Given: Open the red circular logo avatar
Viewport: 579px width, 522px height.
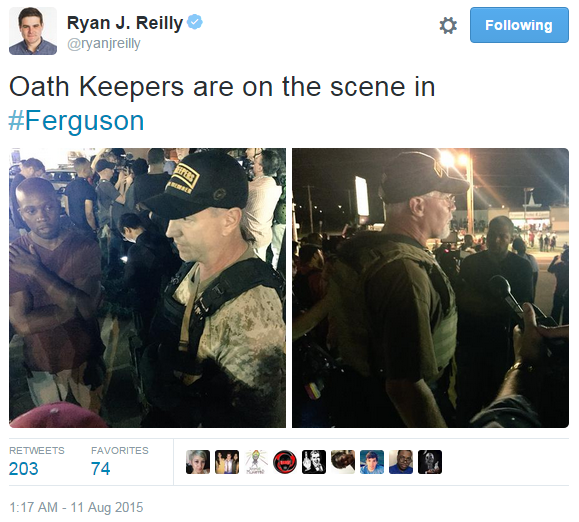Looking at the screenshot, I should [285, 462].
